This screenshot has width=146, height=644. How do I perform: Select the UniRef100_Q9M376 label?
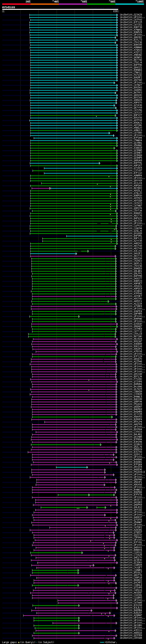tap(131, 208)
